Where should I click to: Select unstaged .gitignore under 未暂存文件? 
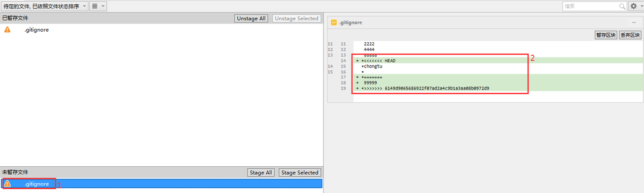[161, 184]
